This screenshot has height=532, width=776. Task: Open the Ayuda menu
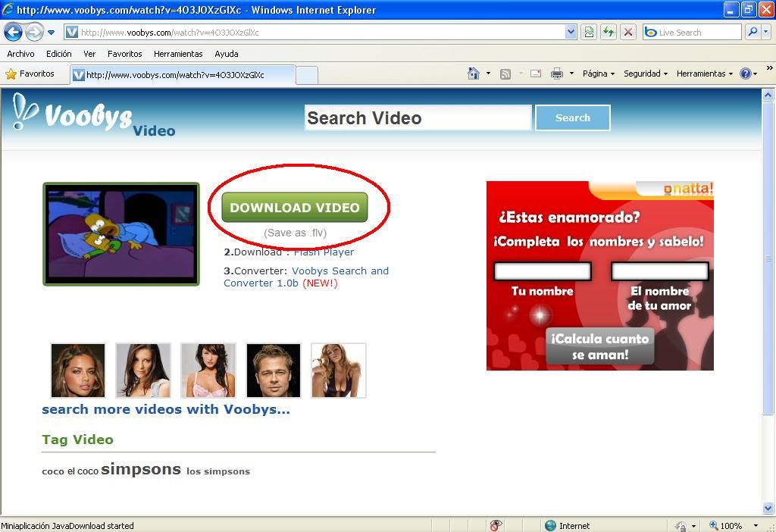pos(227,54)
